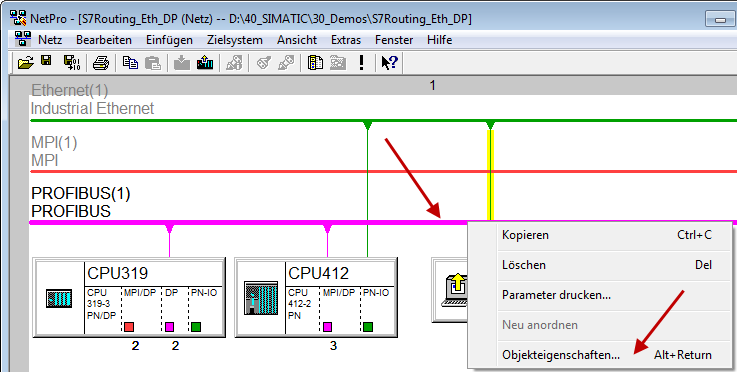737x372 pixels.
Task: Open the Extras menu
Action: [x=345, y=40]
